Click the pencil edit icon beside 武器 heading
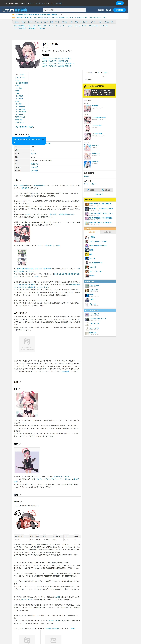 [20, 444]
